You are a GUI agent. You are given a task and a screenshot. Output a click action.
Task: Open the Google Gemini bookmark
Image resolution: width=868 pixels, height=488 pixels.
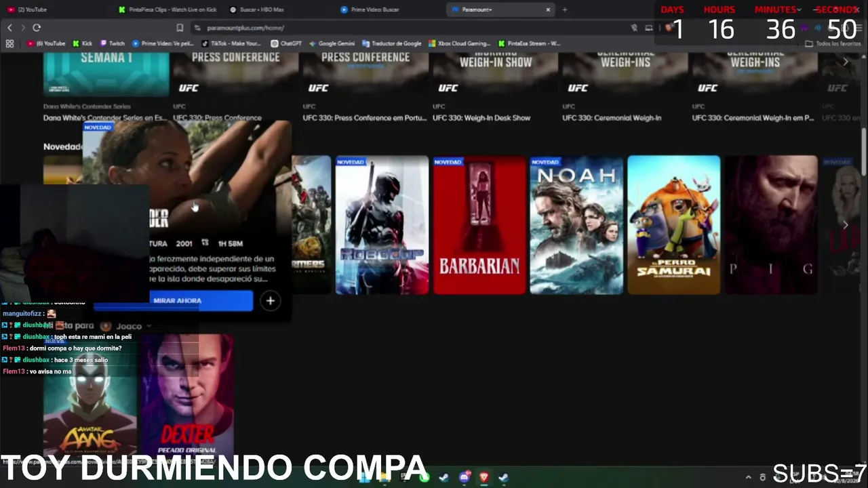pyautogui.click(x=332, y=43)
